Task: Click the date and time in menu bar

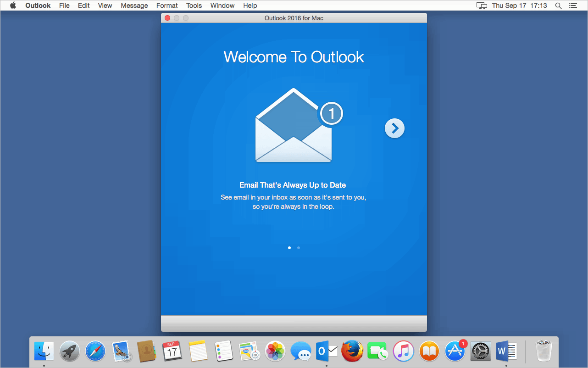Action: coord(520,6)
